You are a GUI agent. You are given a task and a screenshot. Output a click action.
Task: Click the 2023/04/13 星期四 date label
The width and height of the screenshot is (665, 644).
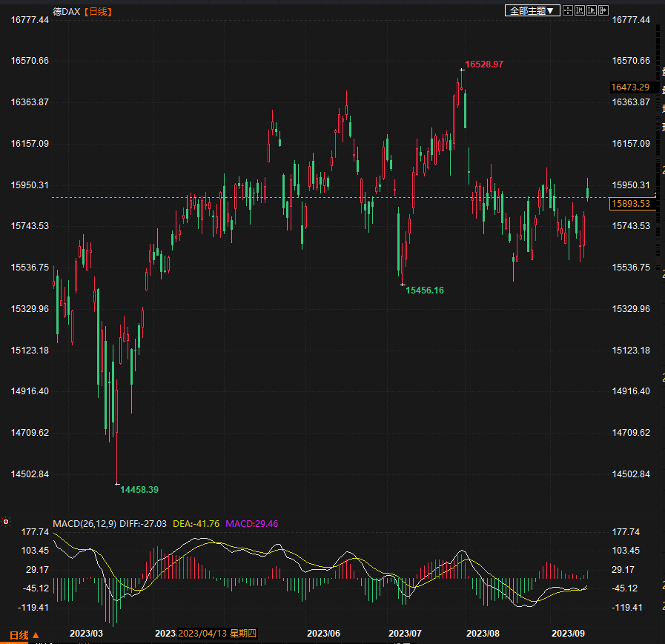pos(217,633)
